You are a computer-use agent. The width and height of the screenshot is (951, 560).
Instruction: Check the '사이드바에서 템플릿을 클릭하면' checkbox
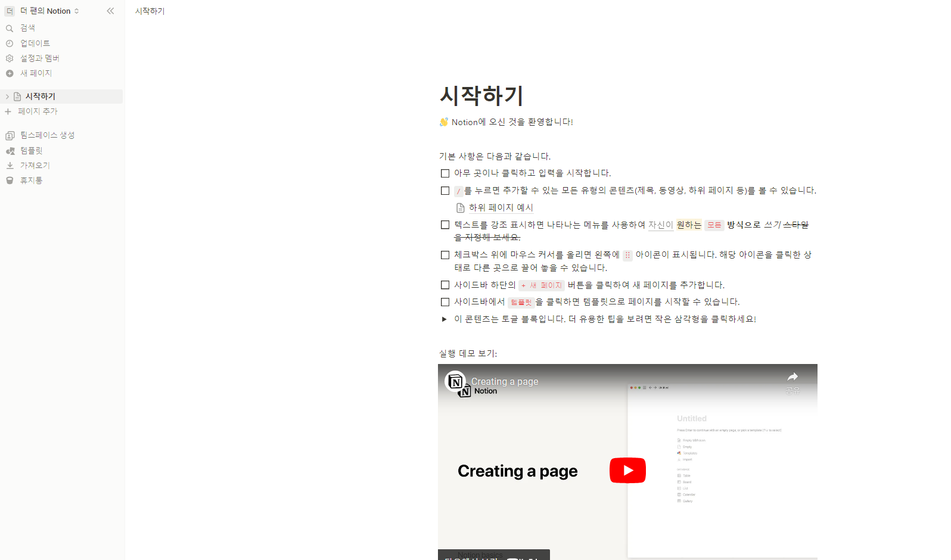[x=445, y=302]
